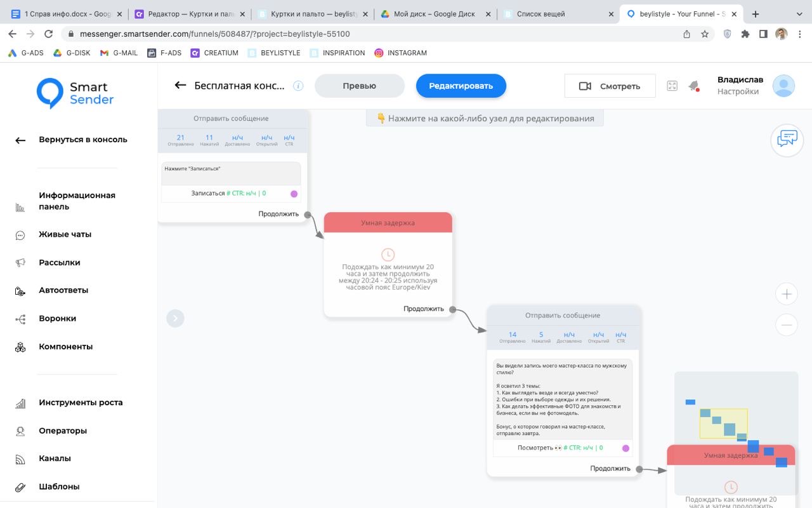The width and height of the screenshot is (812, 508).
Task: Click message text 'Вы видели запись моего мастер-класса'
Action: (561, 369)
